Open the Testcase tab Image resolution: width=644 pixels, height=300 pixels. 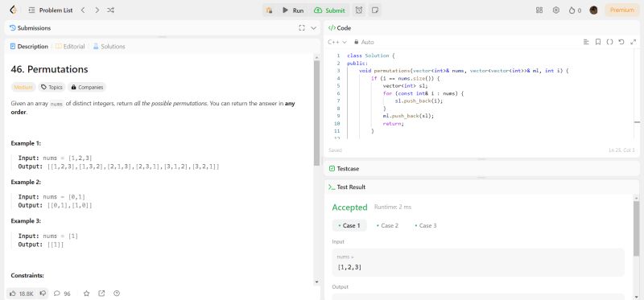pyautogui.click(x=345, y=169)
